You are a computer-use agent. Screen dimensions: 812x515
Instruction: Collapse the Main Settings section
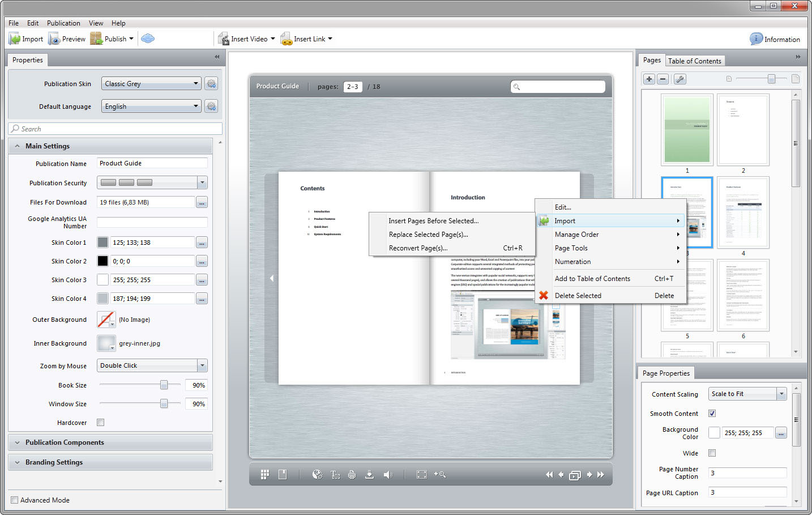(17, 146)
